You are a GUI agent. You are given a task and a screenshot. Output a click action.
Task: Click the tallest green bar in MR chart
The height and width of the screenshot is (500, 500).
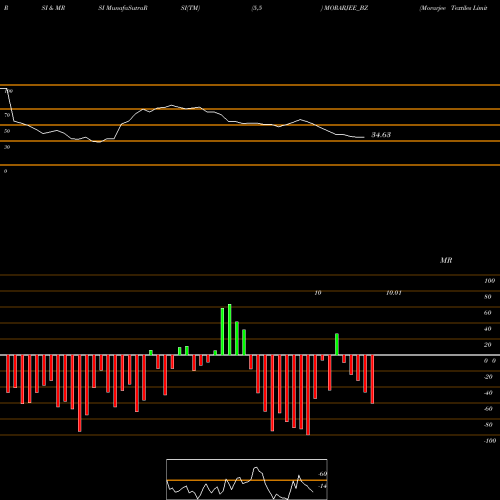[230, 329]
